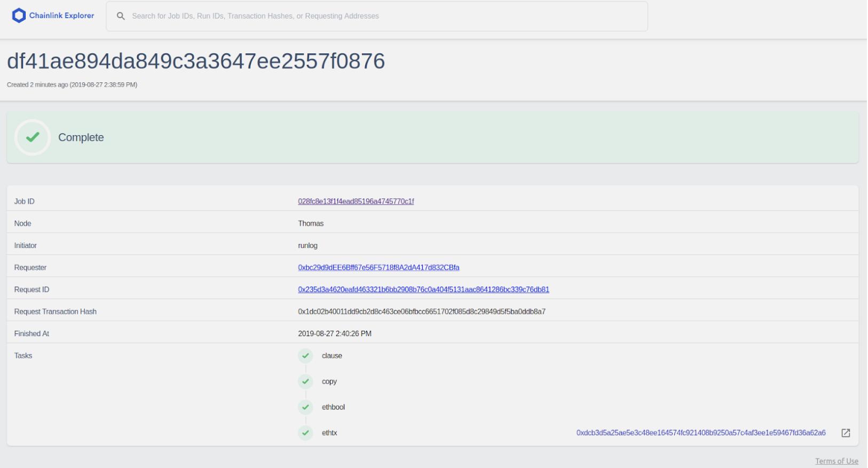
Task: Click the Request Transaction Hash row label
Action: click(56, 311)
